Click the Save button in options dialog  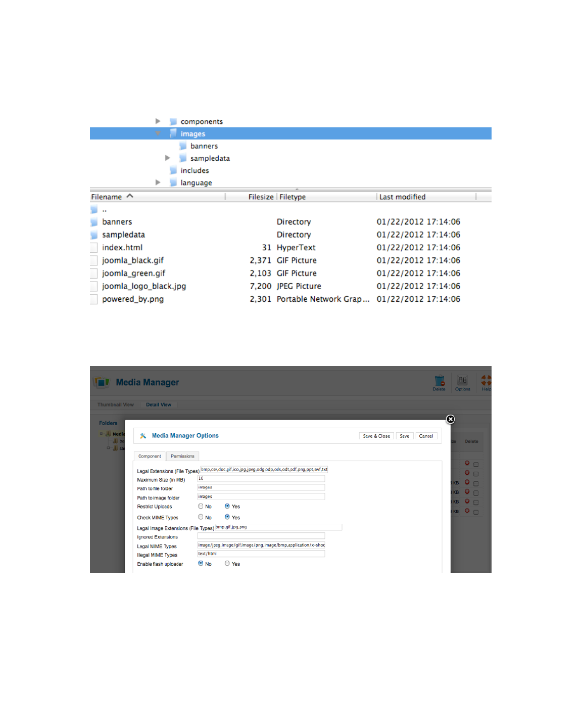pyautogui.click(x=405, y=436)
